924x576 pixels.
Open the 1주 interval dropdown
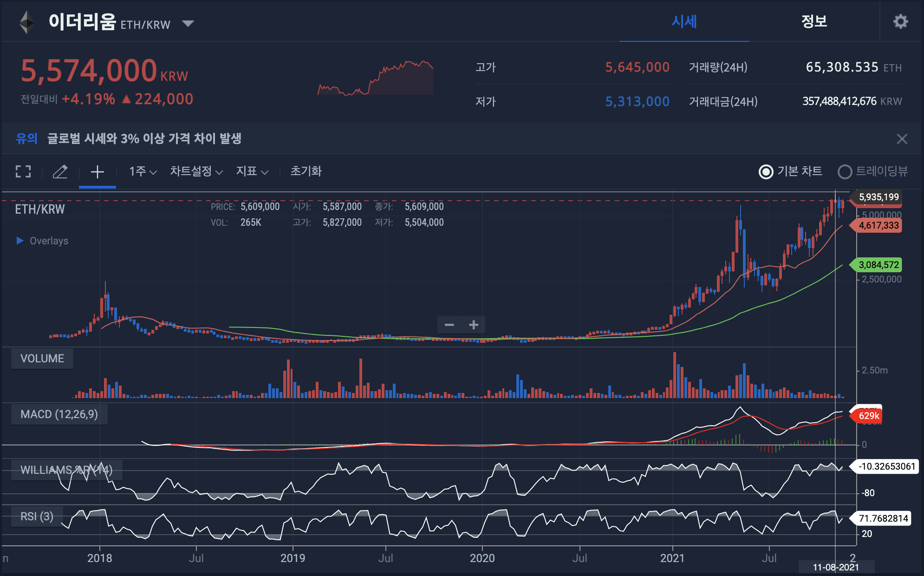coord(143,171)
